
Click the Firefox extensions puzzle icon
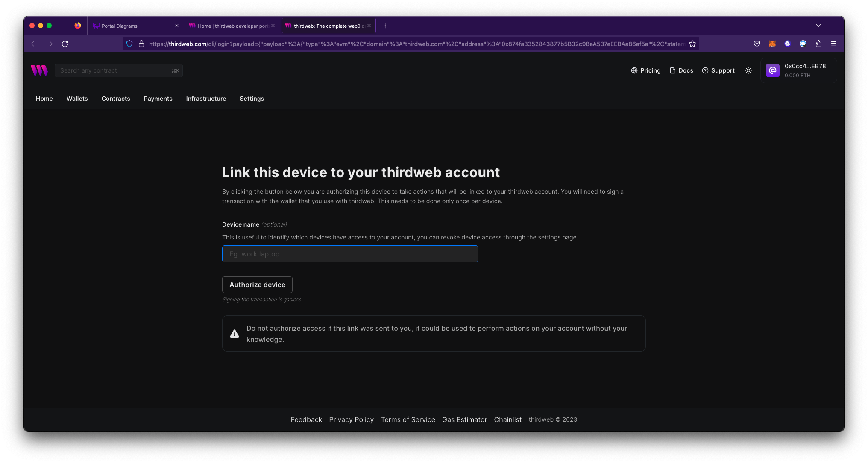pyautogui.click(x=818, y=44)
